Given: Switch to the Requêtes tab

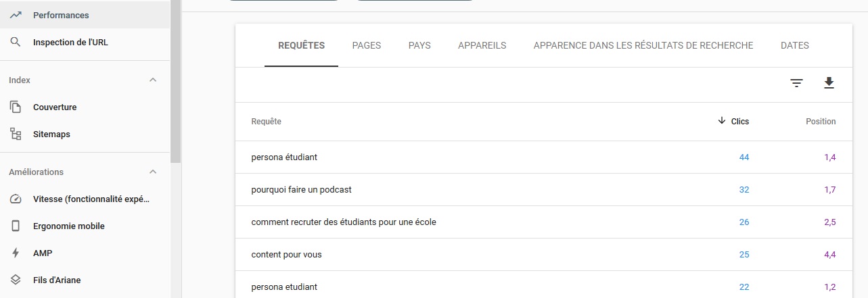Looking at the screenshot, I should [x=301, y=46].
